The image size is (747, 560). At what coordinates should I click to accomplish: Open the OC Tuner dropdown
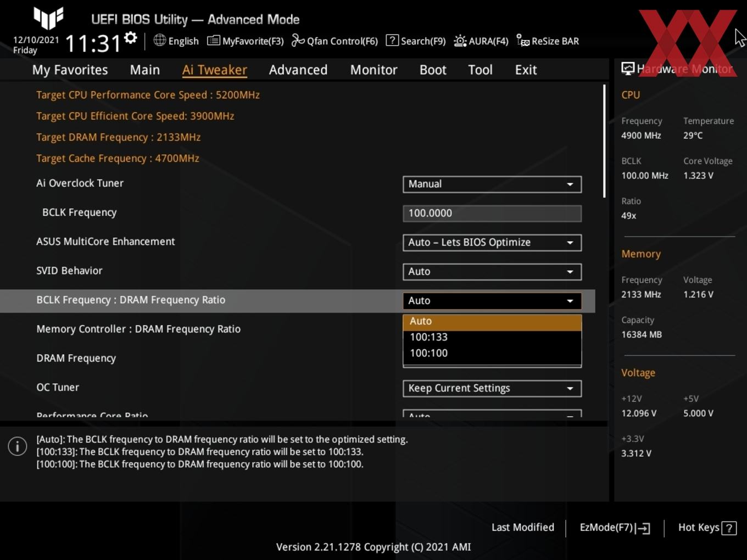pos(492,388)
